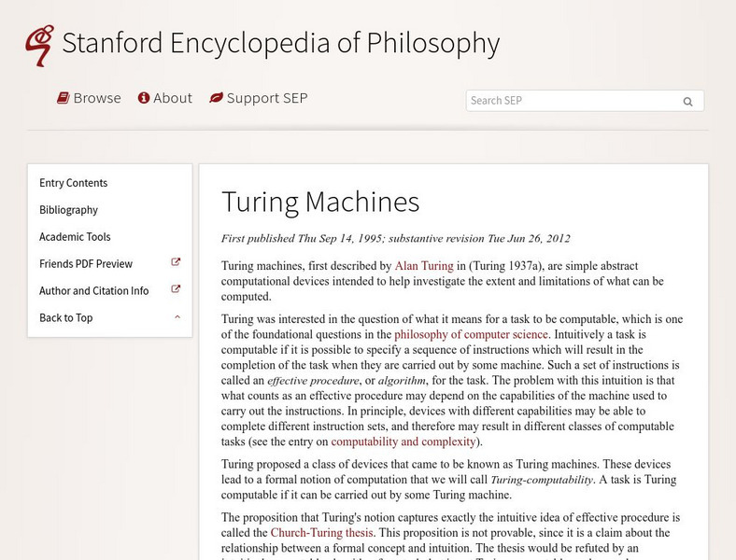Click the About info circle icon

[x=144, y=98]
